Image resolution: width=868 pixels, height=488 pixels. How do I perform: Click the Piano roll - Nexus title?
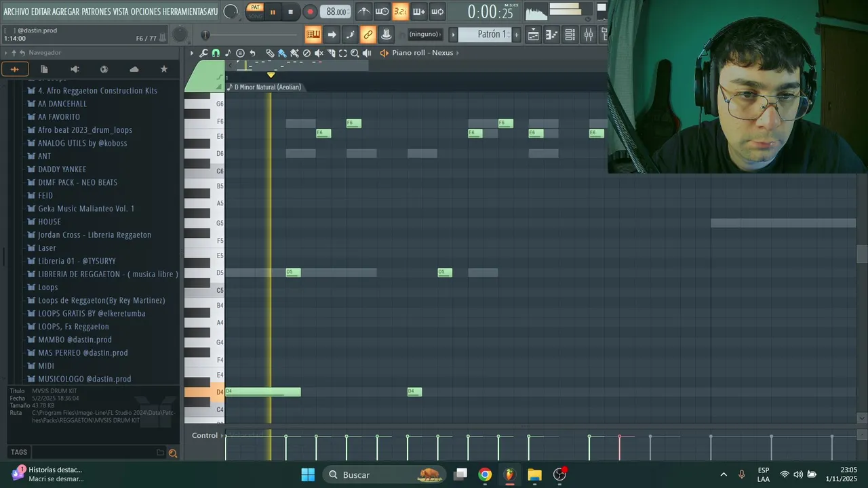[422, 53]
